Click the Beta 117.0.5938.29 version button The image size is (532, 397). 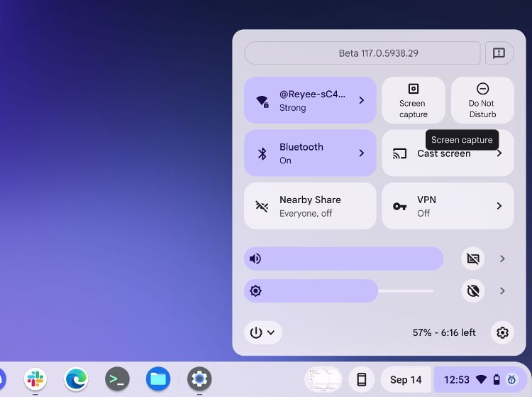362,53
